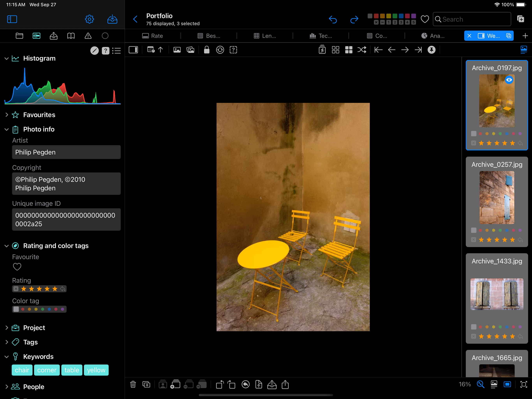Switch to the Bes... tab
532x399 pixels.
[209, 36]
